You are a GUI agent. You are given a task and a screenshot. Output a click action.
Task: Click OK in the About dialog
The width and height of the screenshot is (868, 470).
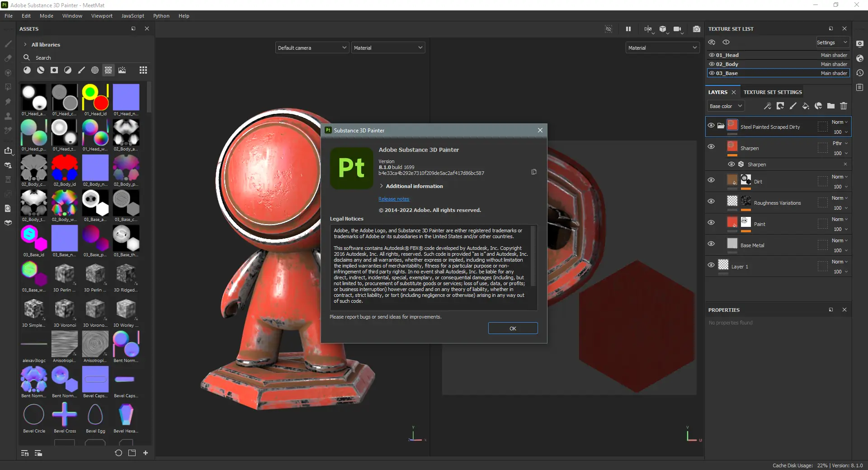[513, 328]
